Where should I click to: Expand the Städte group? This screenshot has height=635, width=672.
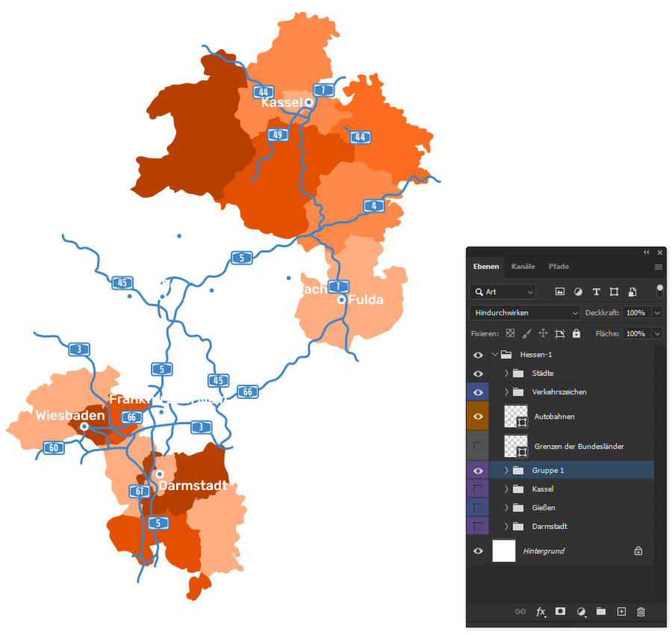click(x=506, y=374)
